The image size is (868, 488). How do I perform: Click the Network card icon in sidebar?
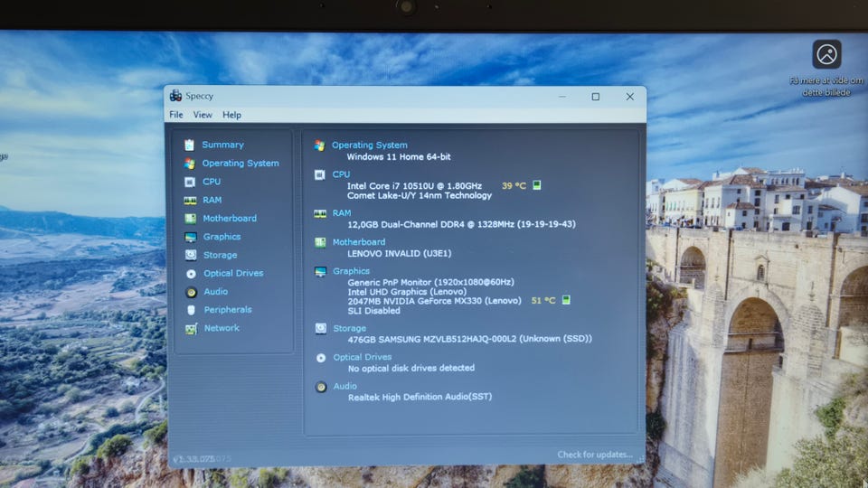point(192,329)
